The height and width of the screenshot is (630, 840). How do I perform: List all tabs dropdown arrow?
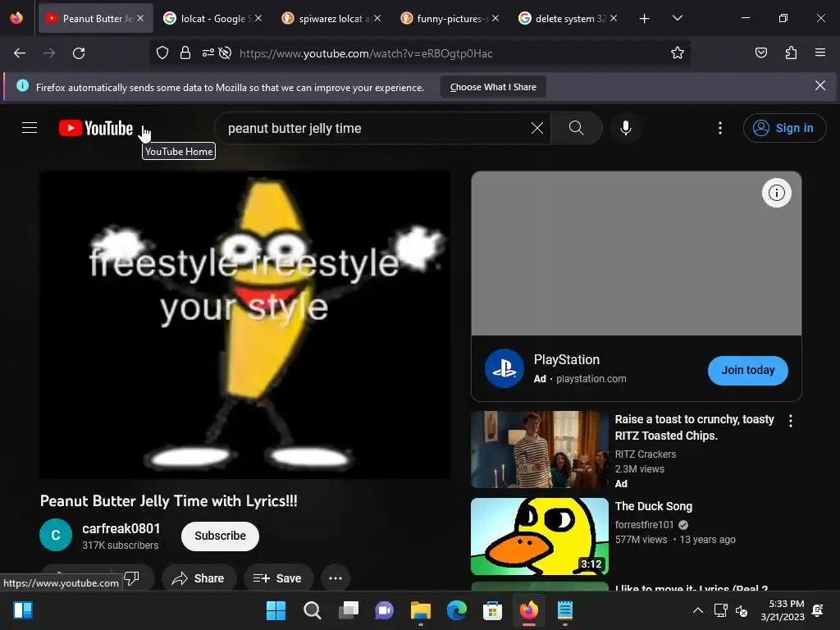(x=677, y=19)
